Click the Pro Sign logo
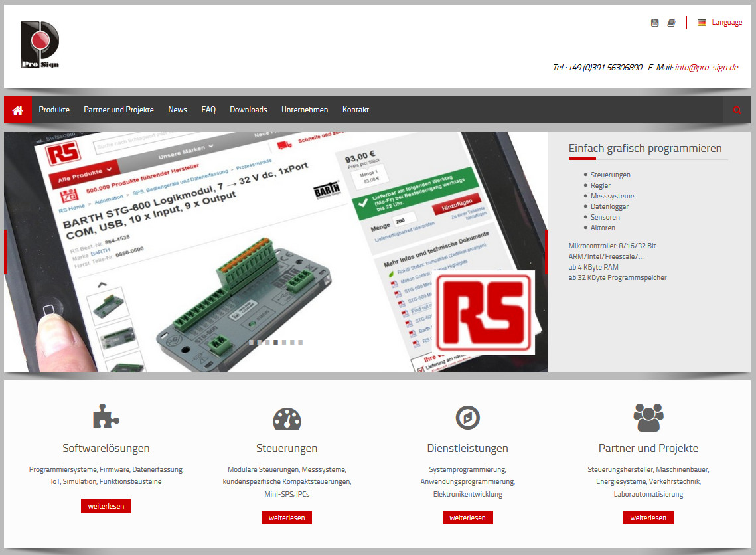756x555 pixels. pyautogui.click(x=40, y=45)
